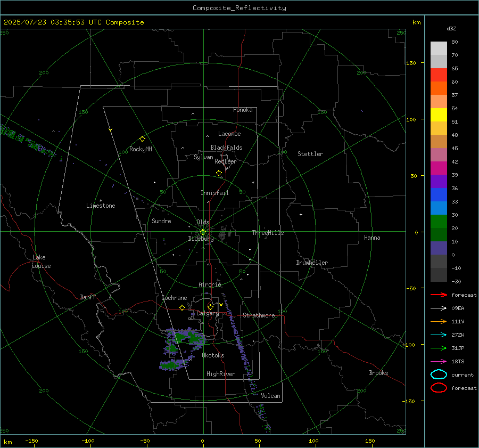Click the Cochrane city label
The height and width of the screenshot is (448, 479).
174,298
